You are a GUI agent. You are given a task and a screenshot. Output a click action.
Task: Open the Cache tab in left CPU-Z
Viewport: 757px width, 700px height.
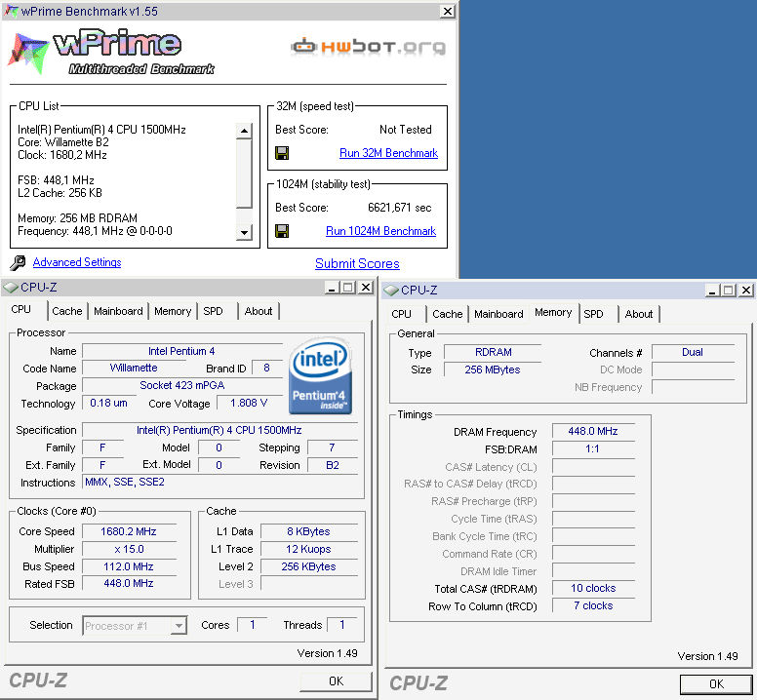[67, 311]
